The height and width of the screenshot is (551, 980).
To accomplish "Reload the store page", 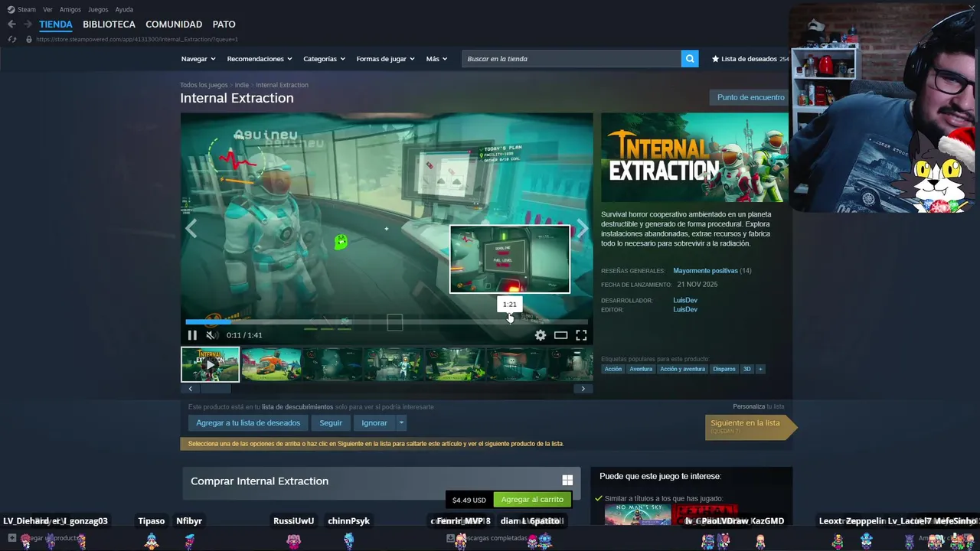I will point(11,39).
